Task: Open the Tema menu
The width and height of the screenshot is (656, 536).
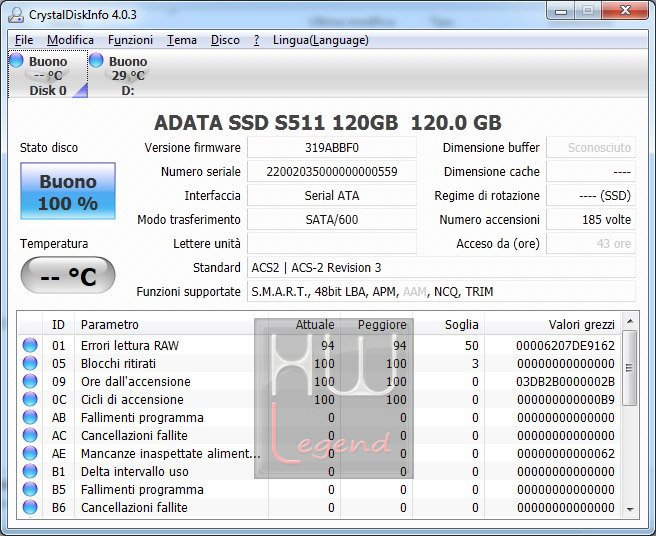Action: (x=182, y=40)
